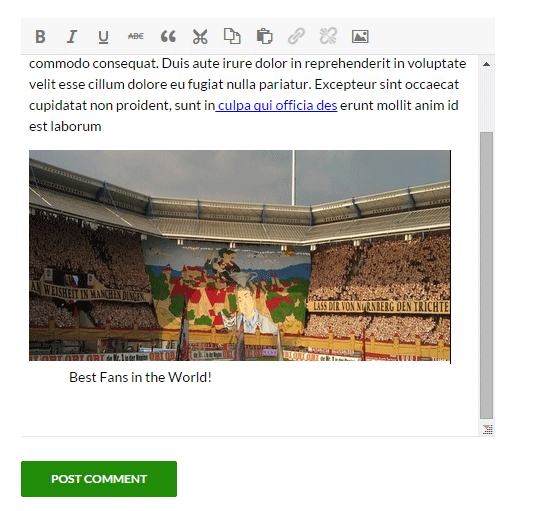Click the scrollbar track above thumb
This screenshot has height=511, width=543.
pos(487,100)
